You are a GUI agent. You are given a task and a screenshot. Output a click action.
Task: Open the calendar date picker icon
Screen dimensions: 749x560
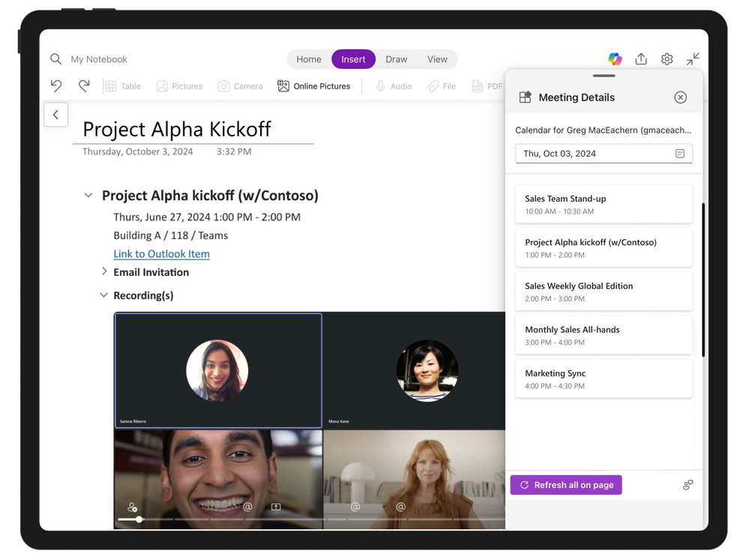pyautogui.click(x=680, y=154)
